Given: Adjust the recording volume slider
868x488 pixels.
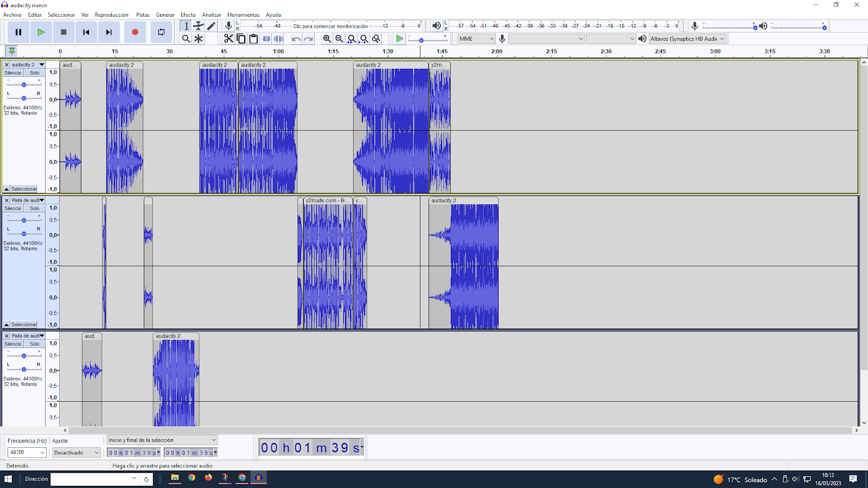Looking at the screenshot, I should pos(730,26).
